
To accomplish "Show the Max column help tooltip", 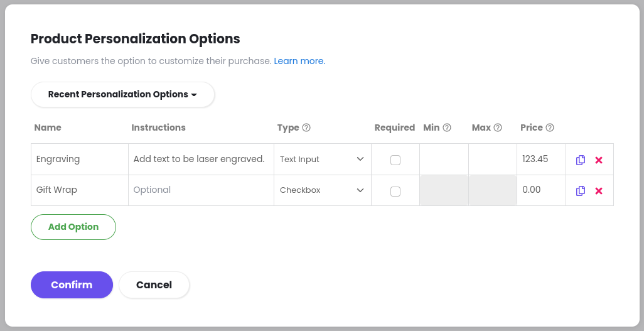I will [x=498, y=128].
